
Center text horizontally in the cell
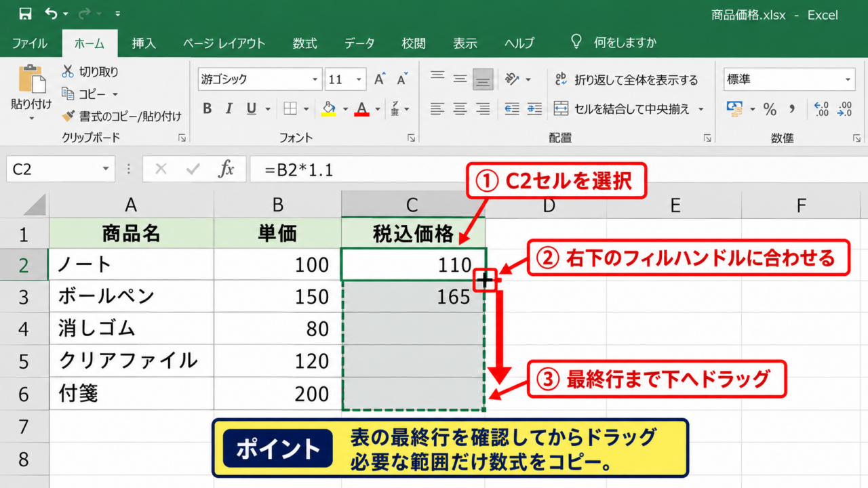pyautogui.click(x=460, y=108)
